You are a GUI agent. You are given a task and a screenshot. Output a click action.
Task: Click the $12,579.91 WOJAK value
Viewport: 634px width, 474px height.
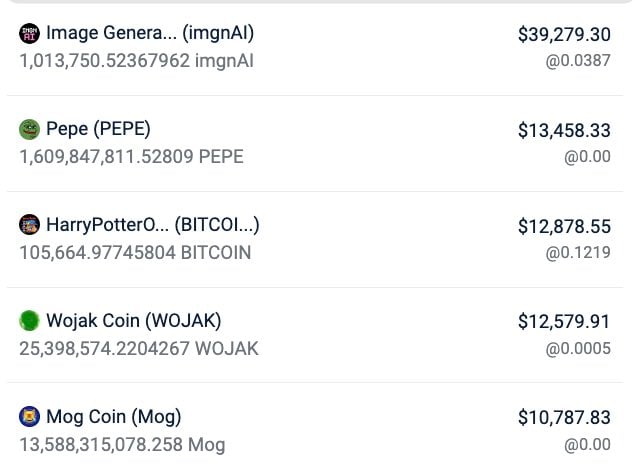[563, 322]
